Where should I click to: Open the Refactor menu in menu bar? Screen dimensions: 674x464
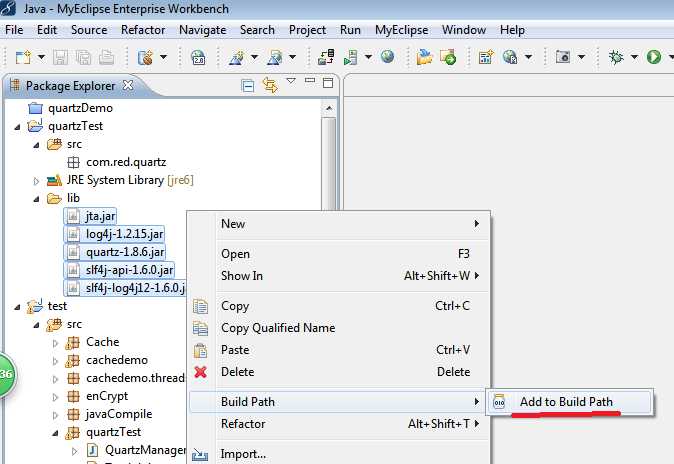tap(143, 30)
